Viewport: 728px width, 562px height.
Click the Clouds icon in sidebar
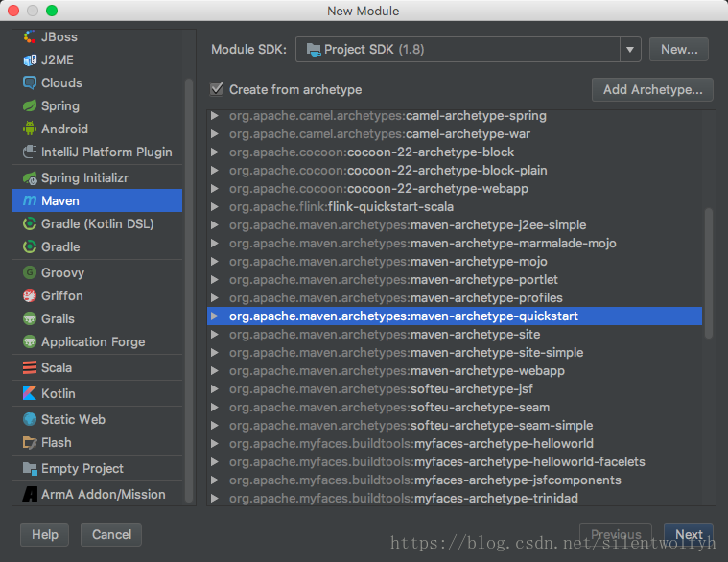[x=30, y=82]
